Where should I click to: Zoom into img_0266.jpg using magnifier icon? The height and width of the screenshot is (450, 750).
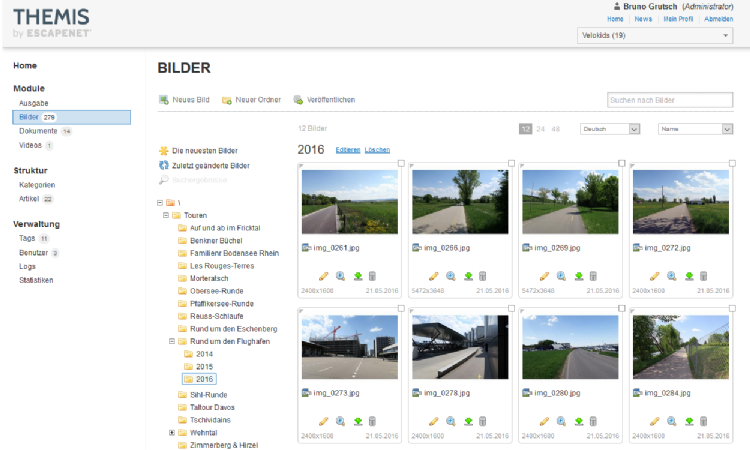click(451, 276)
